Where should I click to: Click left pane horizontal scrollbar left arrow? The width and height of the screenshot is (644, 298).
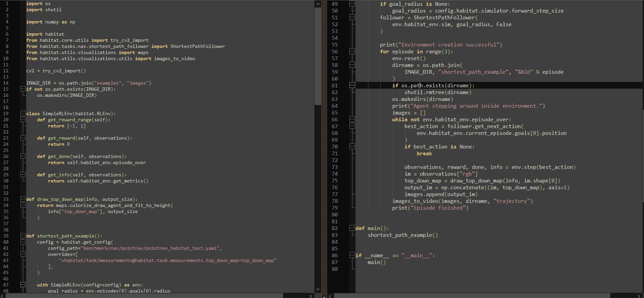coord(3,296)
